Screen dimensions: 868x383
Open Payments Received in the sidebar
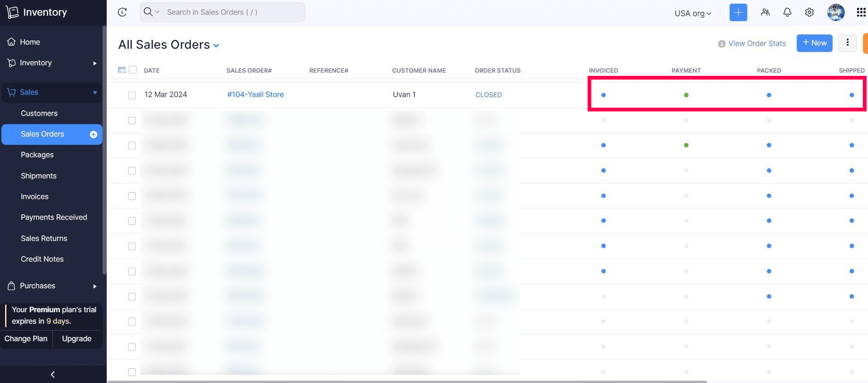pos(54,217)
